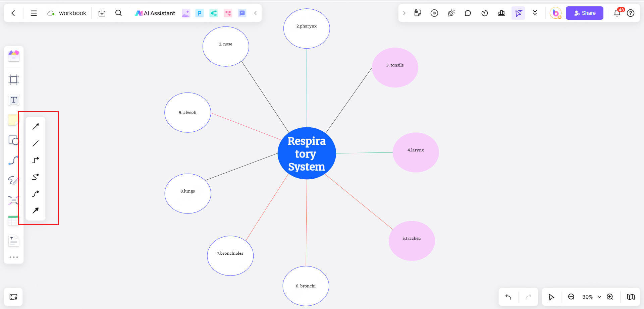Image resolution: width=644 pixels, height=309 pixels.
Task: Pick the elbow arrow connector
Action: tap(36, 160)
